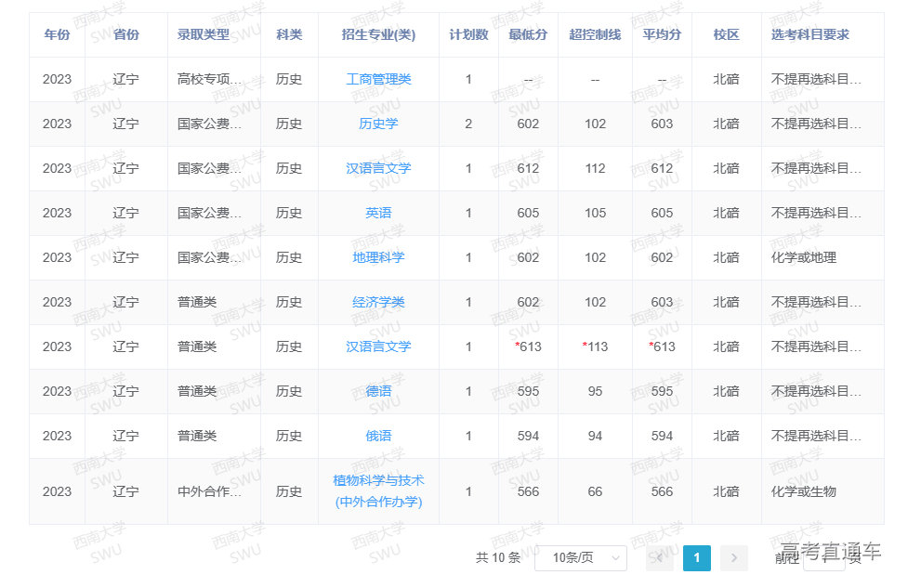Open the 德语 major link

pyautogui.click(x=378, y=391)
